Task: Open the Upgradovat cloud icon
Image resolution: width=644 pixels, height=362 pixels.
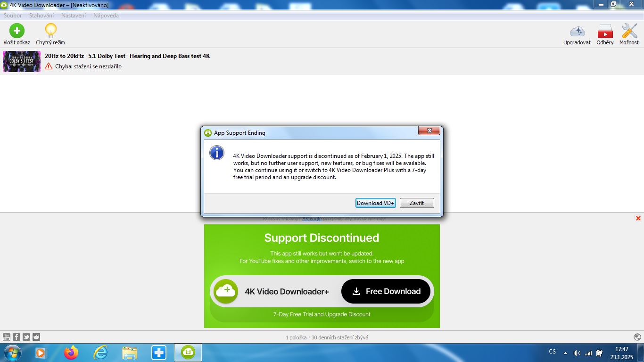Action: point(577,32)
